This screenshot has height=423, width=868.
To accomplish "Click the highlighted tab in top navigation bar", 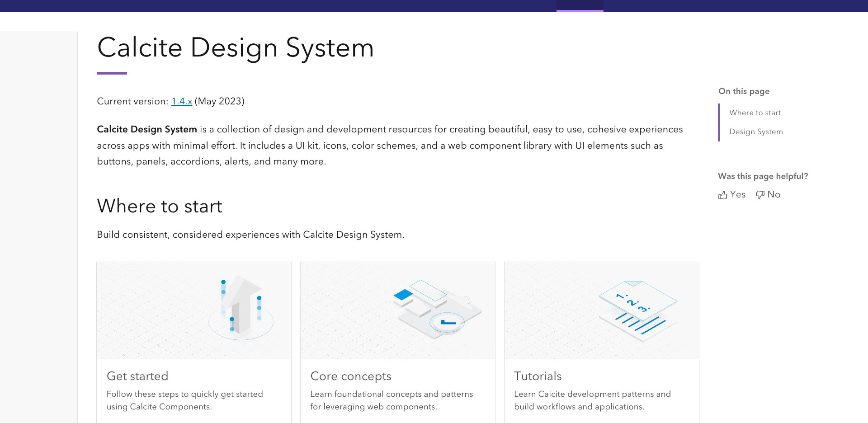I will click(580, 6).
